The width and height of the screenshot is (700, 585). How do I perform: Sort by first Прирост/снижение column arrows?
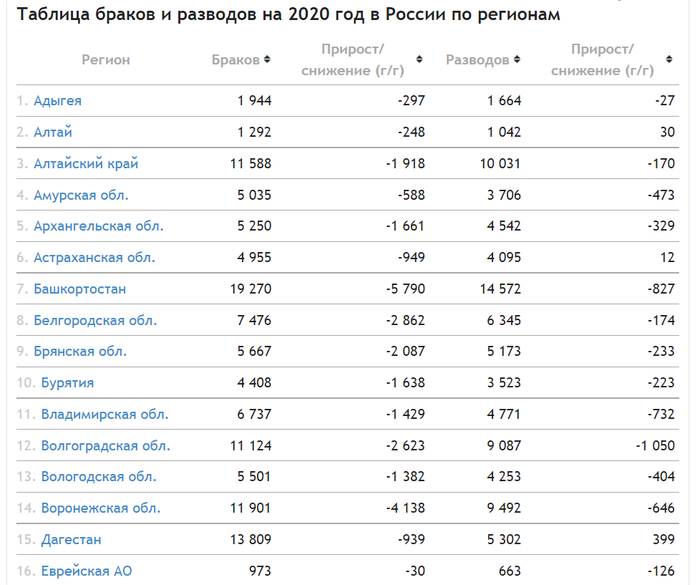click(x=419, y=59)
